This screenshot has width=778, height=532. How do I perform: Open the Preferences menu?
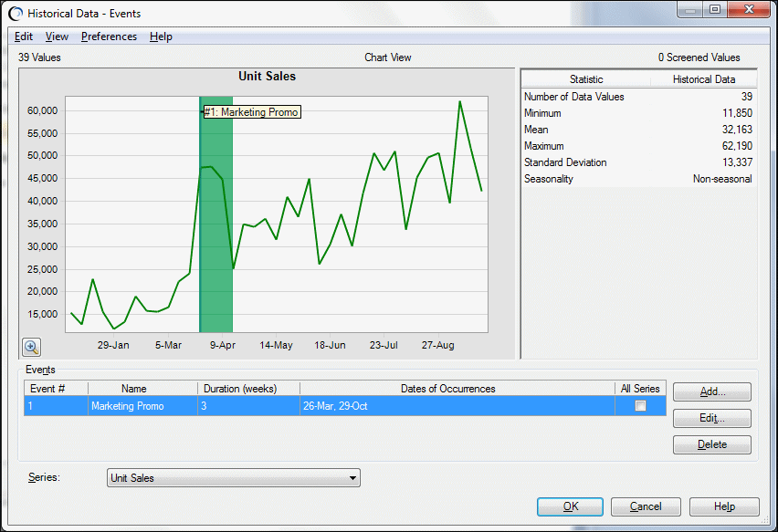coord(109,37)
